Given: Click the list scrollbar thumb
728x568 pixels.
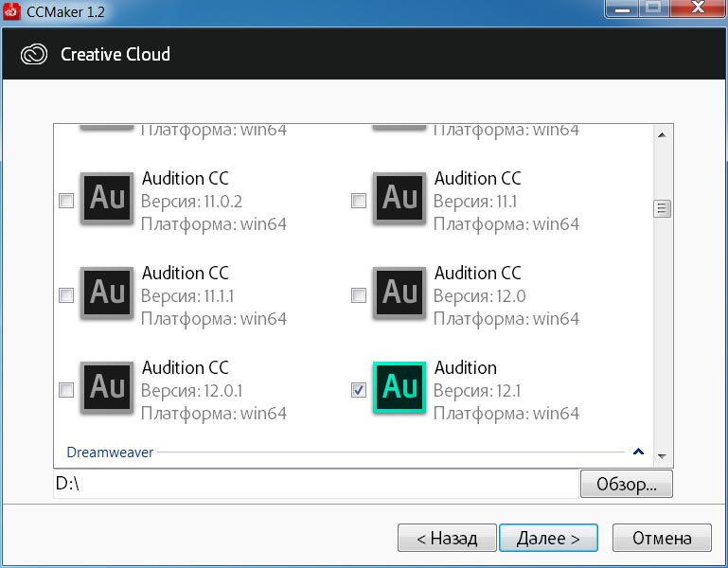Looking at the screenshot, I should pyautogui.click(x=662, y=208).
